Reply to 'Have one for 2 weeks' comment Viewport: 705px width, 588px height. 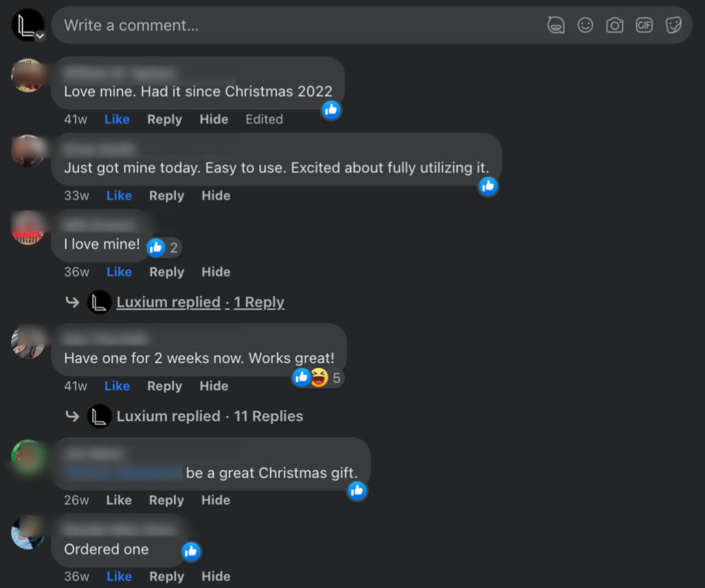coord(164,386)
